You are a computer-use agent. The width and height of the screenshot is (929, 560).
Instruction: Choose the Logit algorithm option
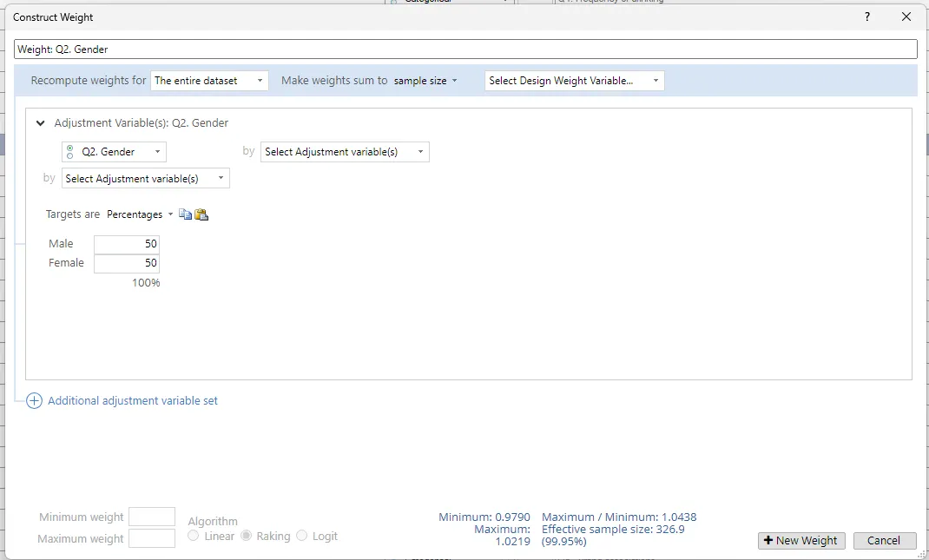[x=302, y=536]
